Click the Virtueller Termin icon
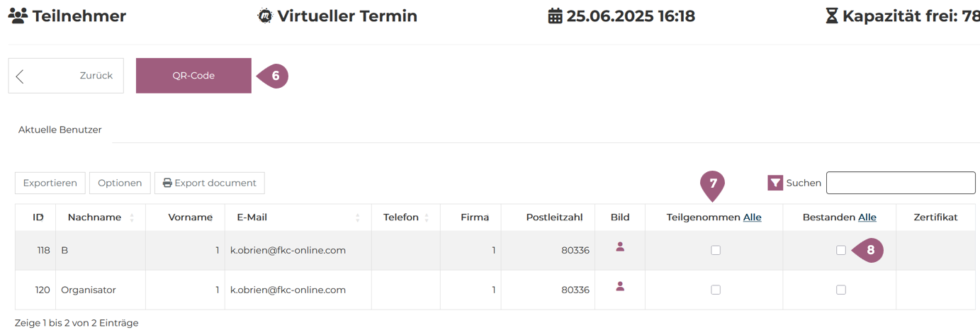This screenshot has width=980, height=335. 265,16
